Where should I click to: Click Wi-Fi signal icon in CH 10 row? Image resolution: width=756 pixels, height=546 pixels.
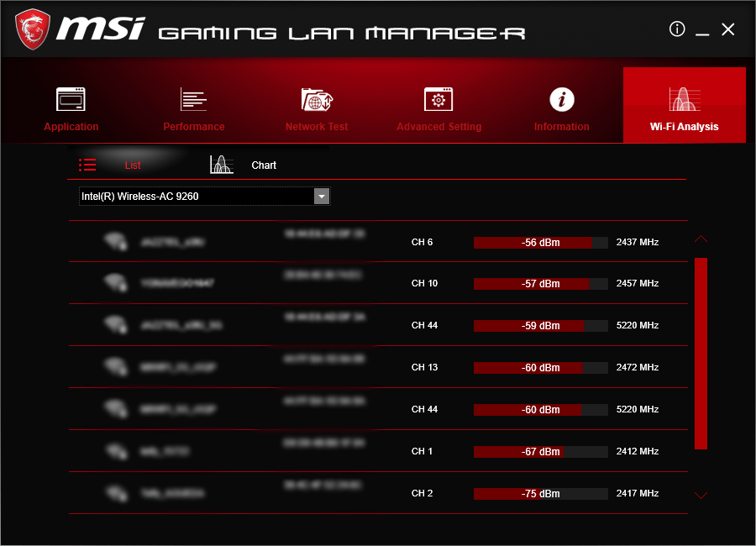pos(116,282)
